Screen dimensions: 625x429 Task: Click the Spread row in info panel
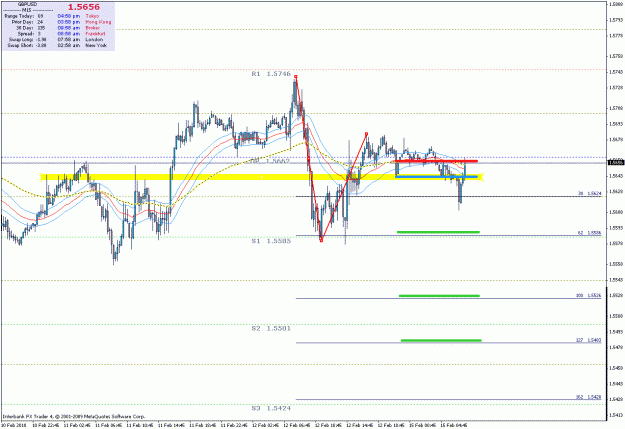click(x=29, y=34)
